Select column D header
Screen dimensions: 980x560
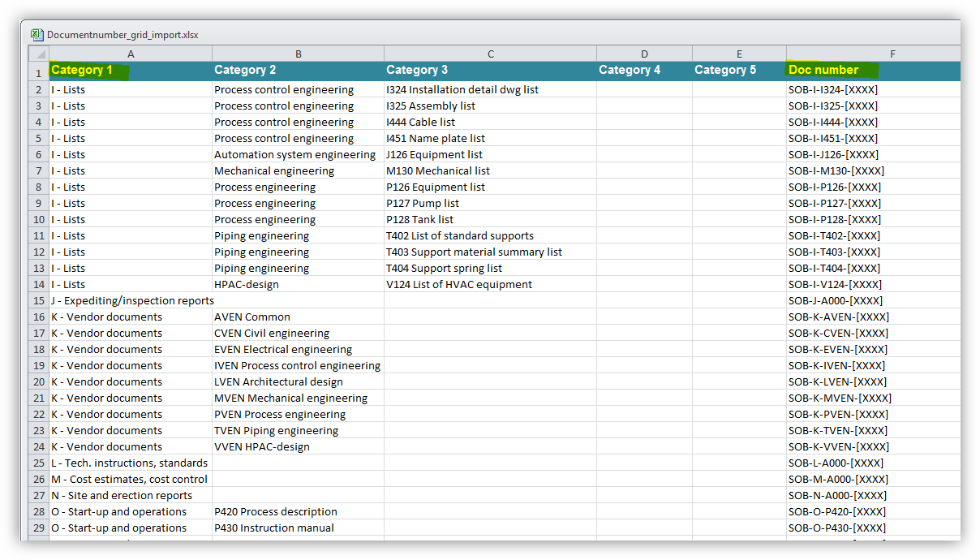point(644,54)
